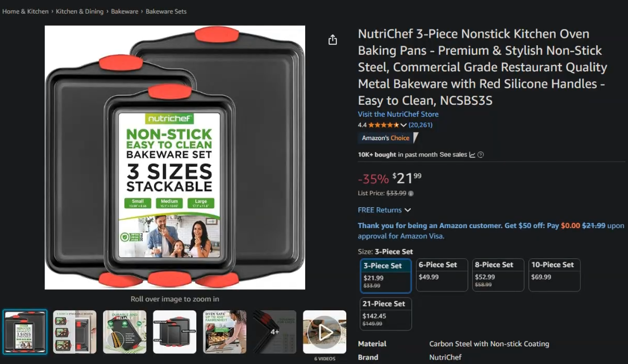Click the star rating icons
The image size is (628, 364).
[x=384, y=125]
